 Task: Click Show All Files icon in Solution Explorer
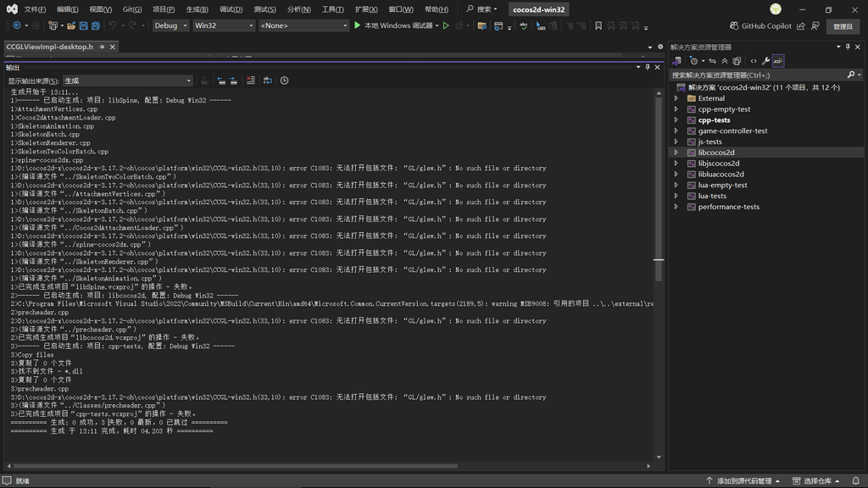[737, 61]
